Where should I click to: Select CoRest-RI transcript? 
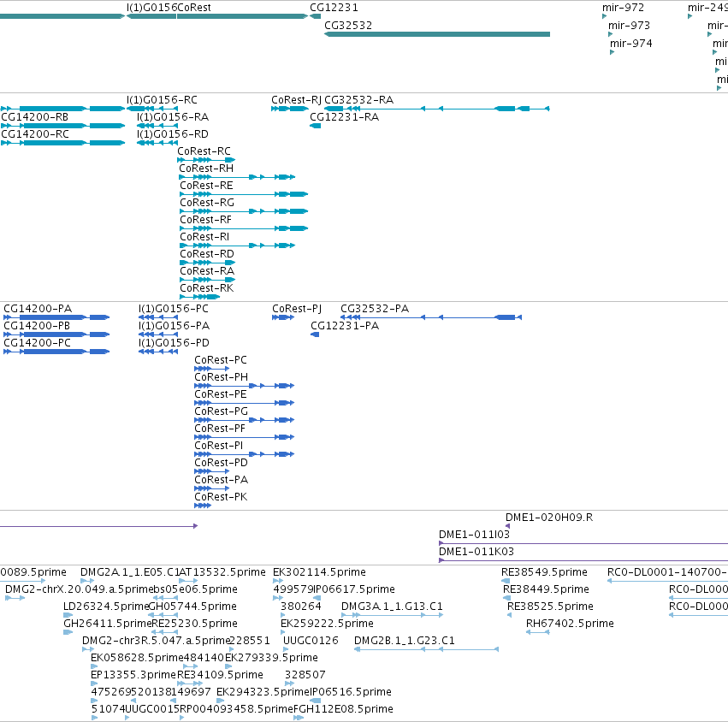tap(237, 246)
